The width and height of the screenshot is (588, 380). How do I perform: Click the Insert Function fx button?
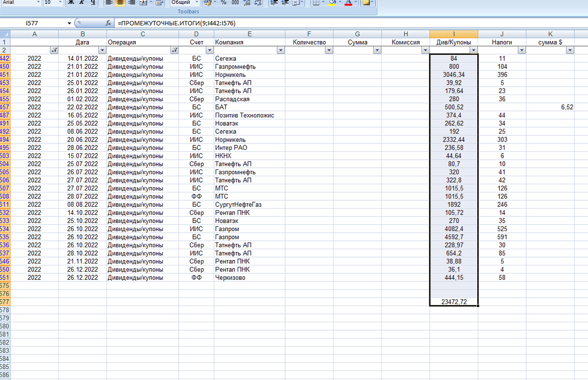(x=109, y=23)
